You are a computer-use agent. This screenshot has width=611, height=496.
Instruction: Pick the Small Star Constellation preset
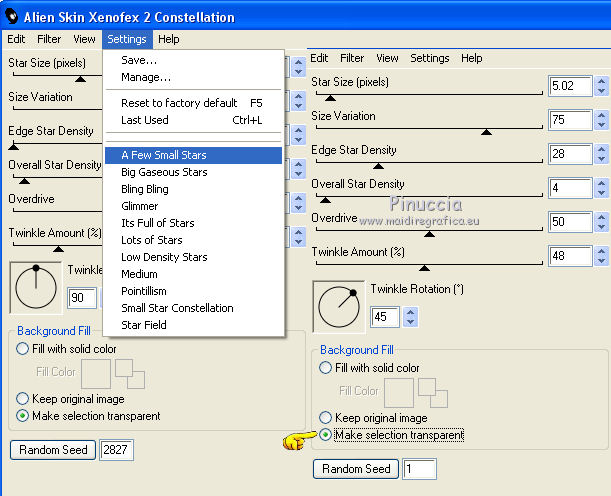[193, 308]
